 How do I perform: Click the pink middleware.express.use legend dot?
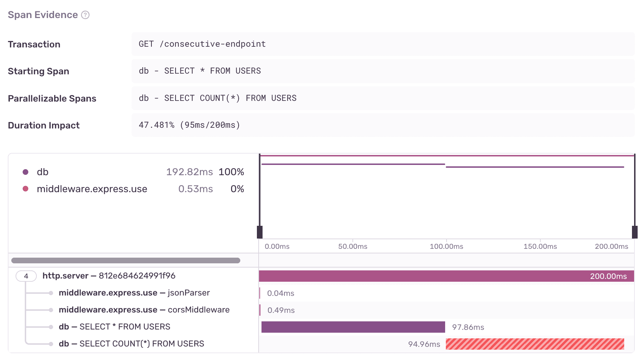click(25, 189)
